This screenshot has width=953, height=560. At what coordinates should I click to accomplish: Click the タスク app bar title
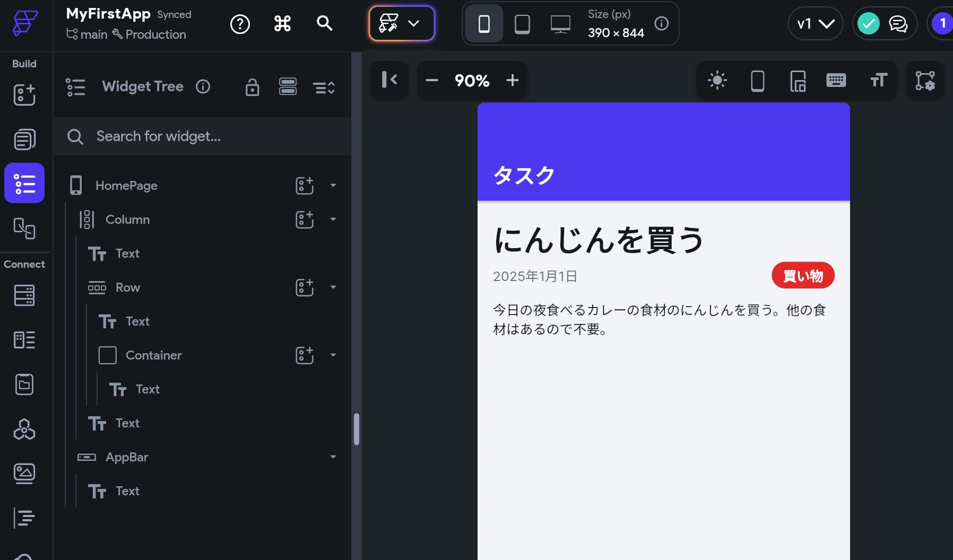coord(524,175)
